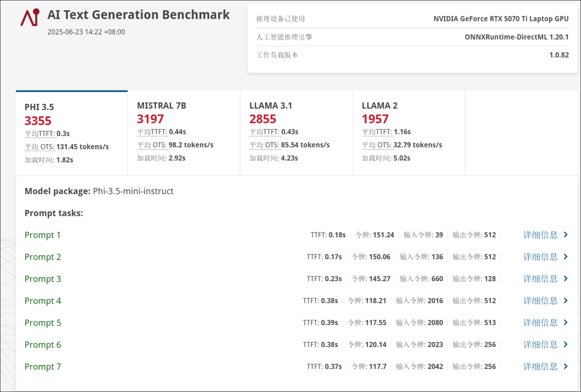This screenshot has height=392, width=581.
Task: Click the Prompt 5 green link
Action: pyautogui.click(x=43, y=323)
